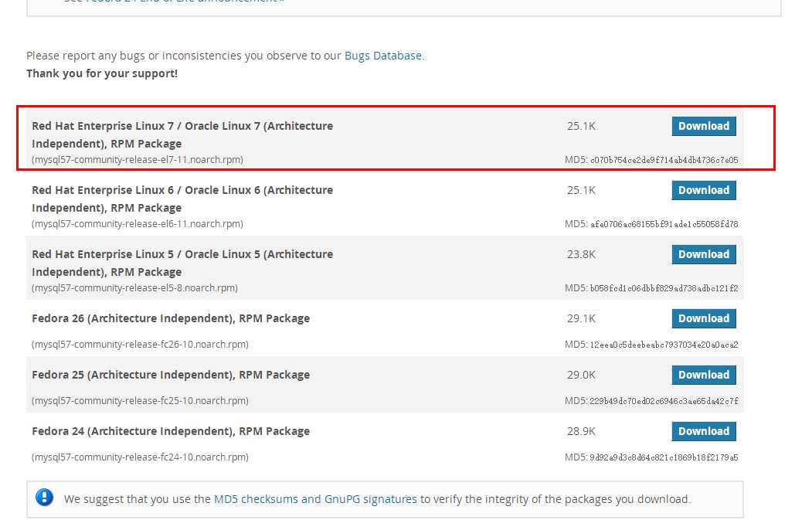Download Fedora 26 RPM package
Image resolution: width=812 pixels, height=520 pixels.
tap(704, 318)
